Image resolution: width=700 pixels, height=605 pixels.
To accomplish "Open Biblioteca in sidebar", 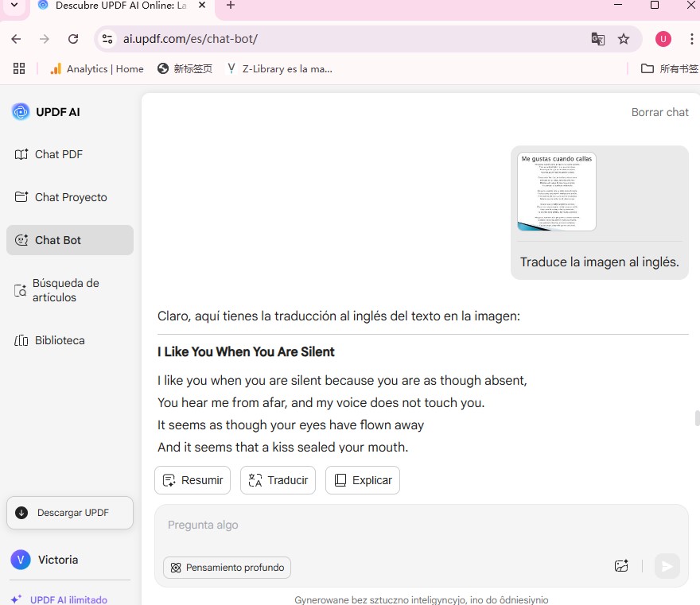I will tap(49, 340).
